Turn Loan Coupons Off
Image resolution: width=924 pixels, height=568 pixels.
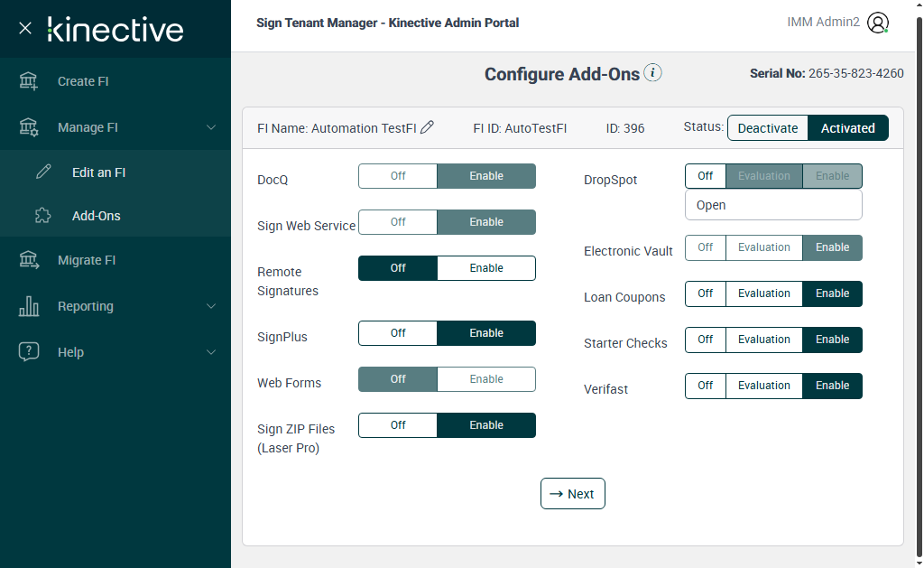click(x=706, y=293)
